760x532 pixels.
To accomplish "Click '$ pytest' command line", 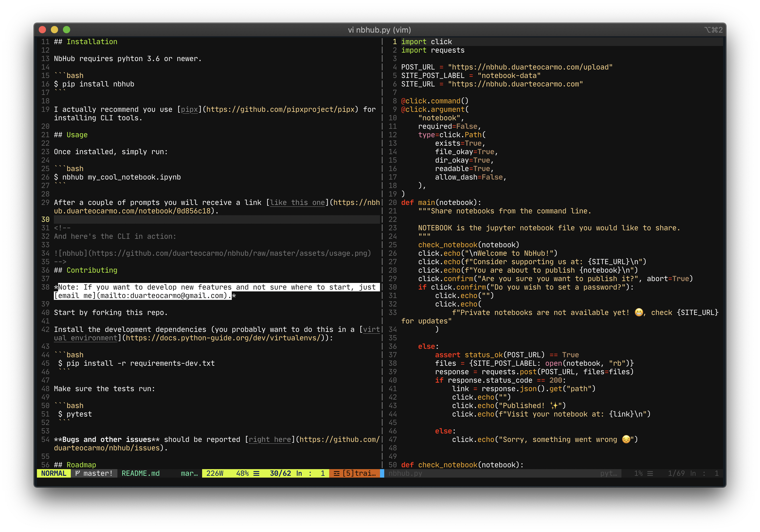I will [x=75, y=414].
